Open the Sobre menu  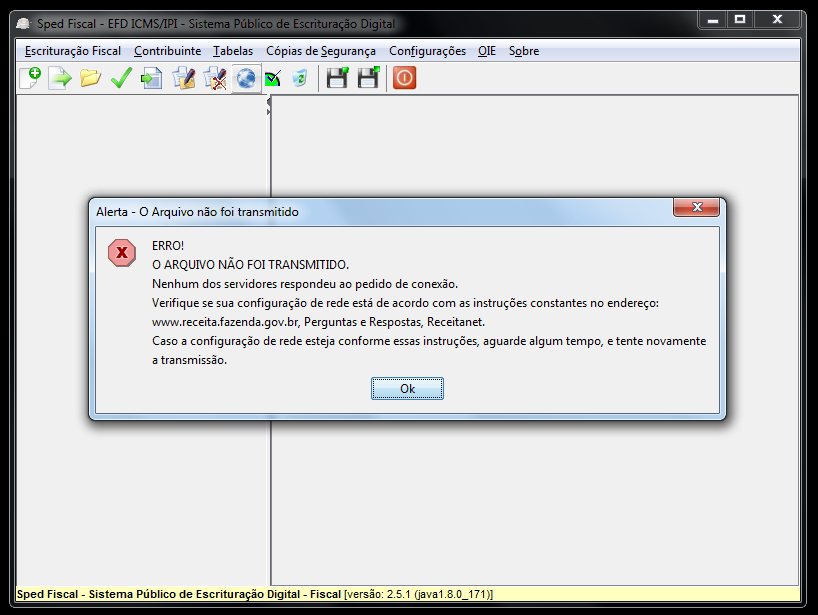pos(524,51)
